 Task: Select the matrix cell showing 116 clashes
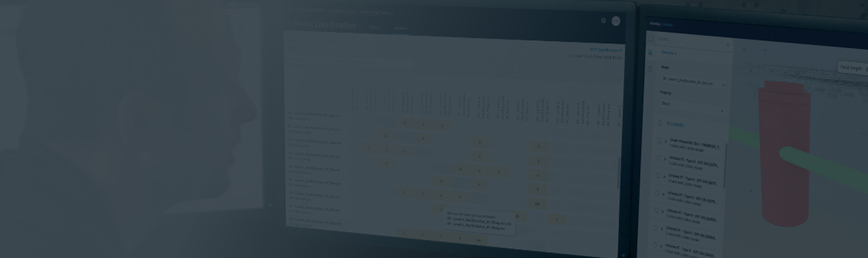click(537, 204)
